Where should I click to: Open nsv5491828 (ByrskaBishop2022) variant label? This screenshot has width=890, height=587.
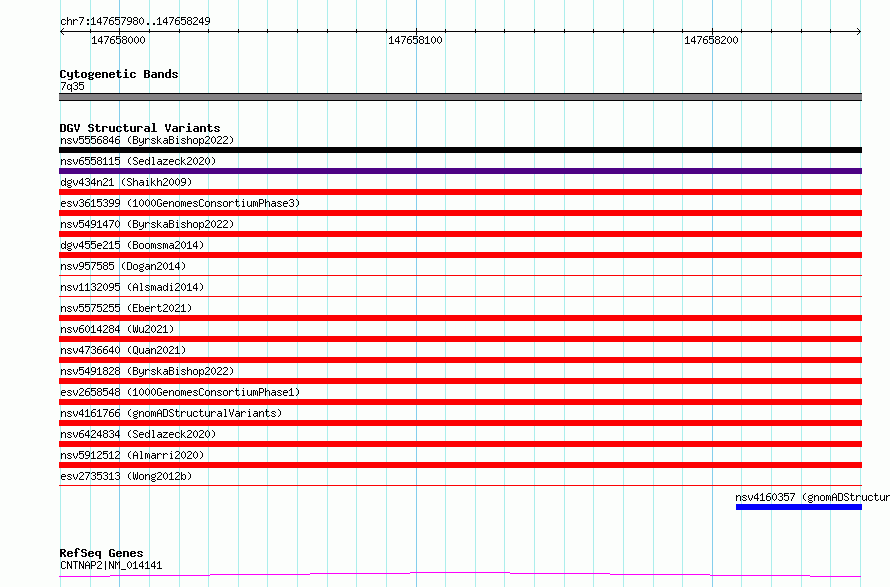pos(147,371)
